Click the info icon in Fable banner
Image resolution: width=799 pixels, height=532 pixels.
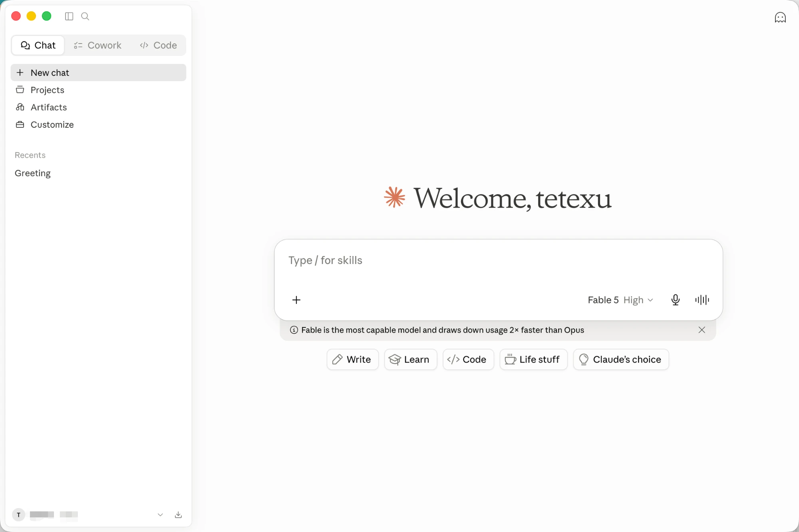tap(294, 330)
